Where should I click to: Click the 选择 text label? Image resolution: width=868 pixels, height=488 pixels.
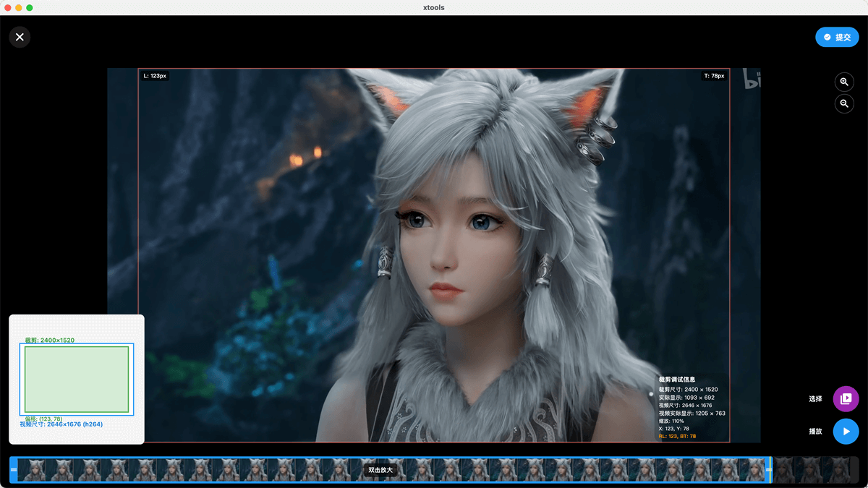click(815, 399)
